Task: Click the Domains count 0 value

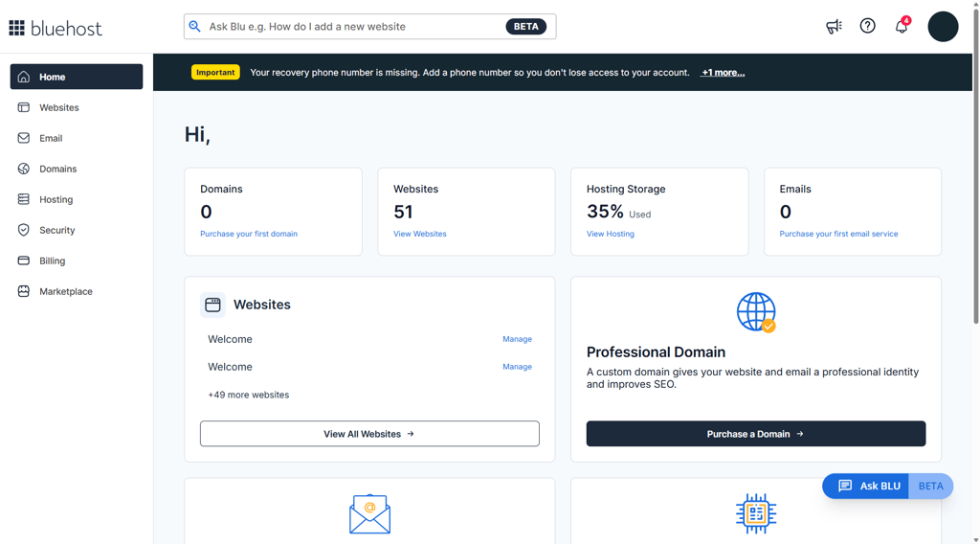Action: 207,212
